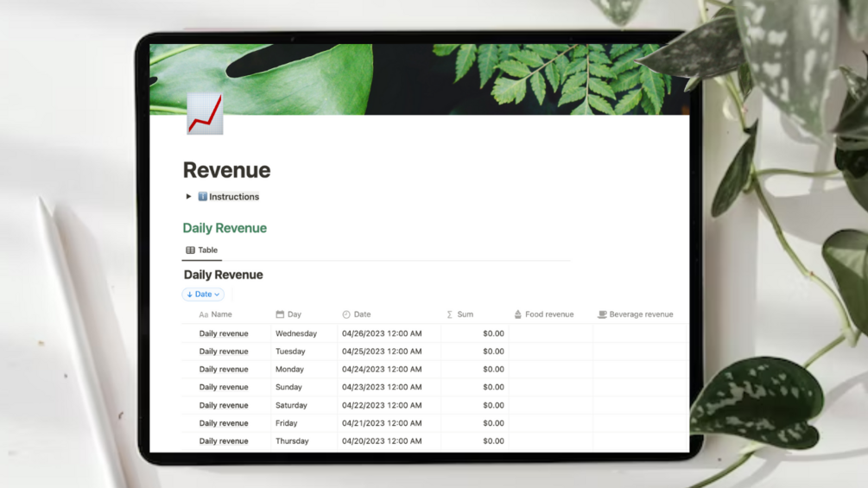Viewport: 868px width, 488px height.
Task: Open the Daily revenue entry for Sunday
Action: [224, 387]
